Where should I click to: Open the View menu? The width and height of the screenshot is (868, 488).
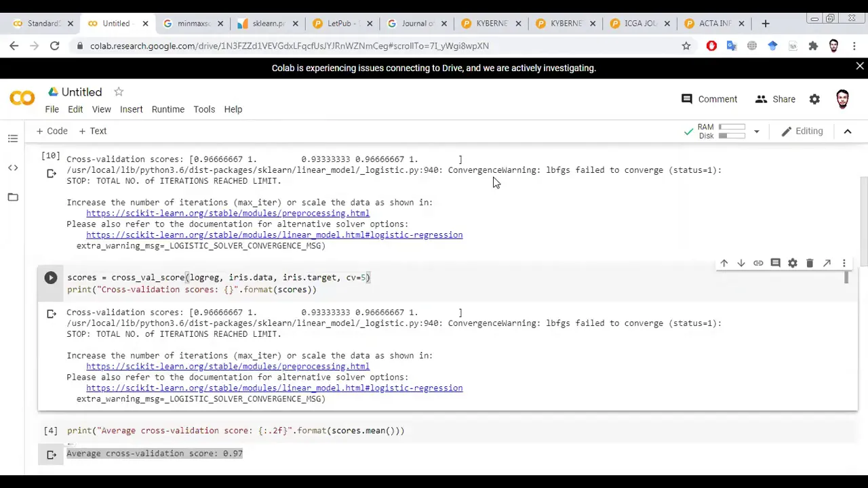click(101, 109)
